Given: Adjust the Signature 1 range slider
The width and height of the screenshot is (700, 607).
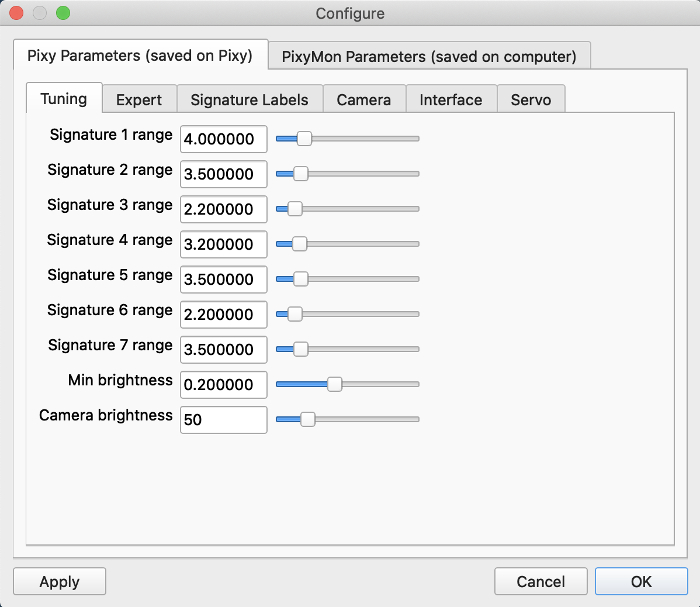Looking at the screenshot, I should pos(304,139).
